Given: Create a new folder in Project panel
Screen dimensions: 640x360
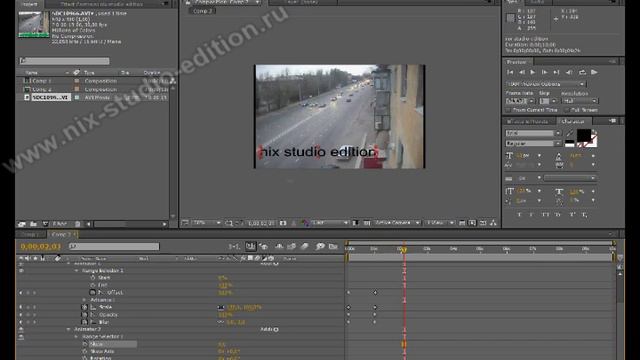Looking at the screenshot, I should point(33,224).
